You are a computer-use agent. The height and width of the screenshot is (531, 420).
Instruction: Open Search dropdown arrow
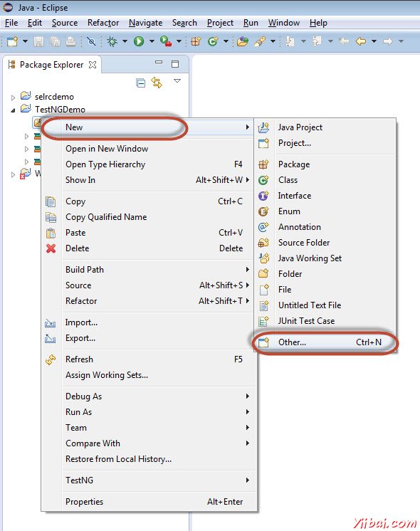273,41
